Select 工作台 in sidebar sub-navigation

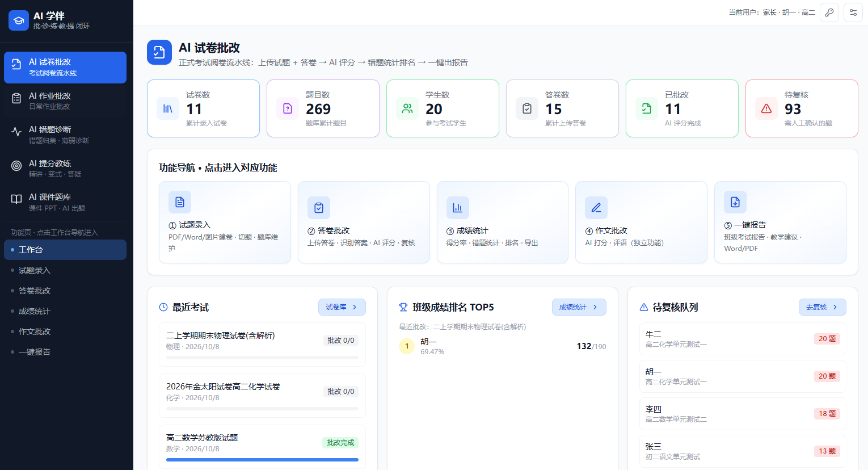coord(65,250)
